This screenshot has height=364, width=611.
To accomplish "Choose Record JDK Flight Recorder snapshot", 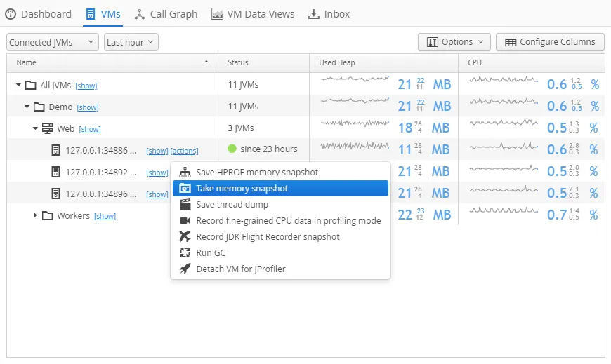I will tap(280, 236).
